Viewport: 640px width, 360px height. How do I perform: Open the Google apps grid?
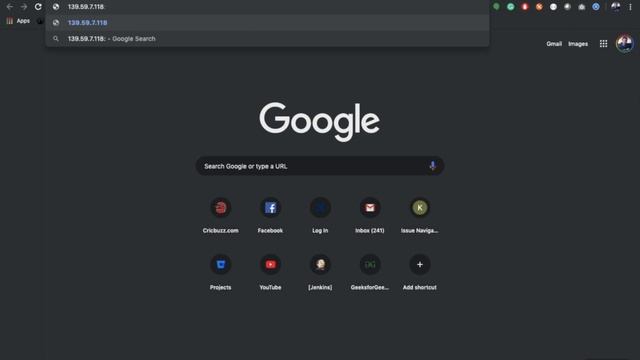click(x=603, y=44)
